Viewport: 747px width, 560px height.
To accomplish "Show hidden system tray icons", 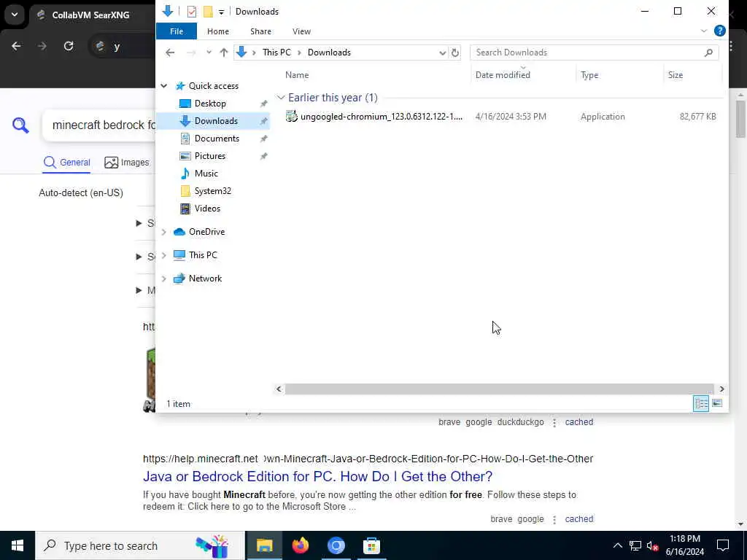I will 617,545.
